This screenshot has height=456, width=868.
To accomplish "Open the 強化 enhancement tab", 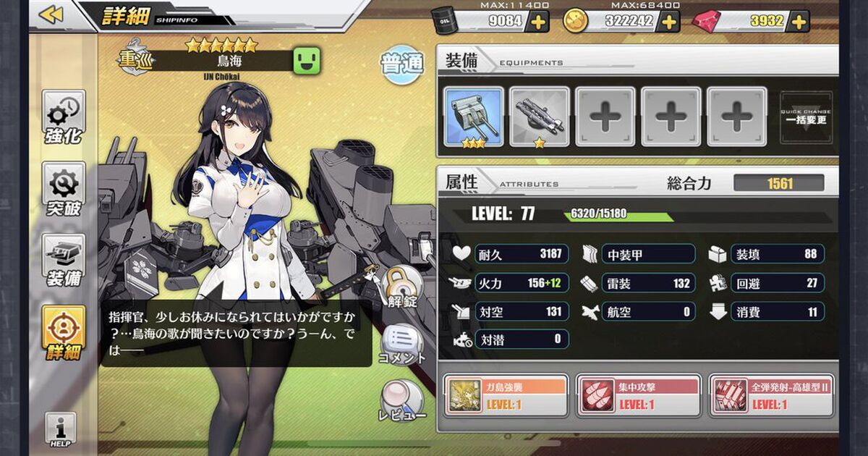I will pos(64,119).
